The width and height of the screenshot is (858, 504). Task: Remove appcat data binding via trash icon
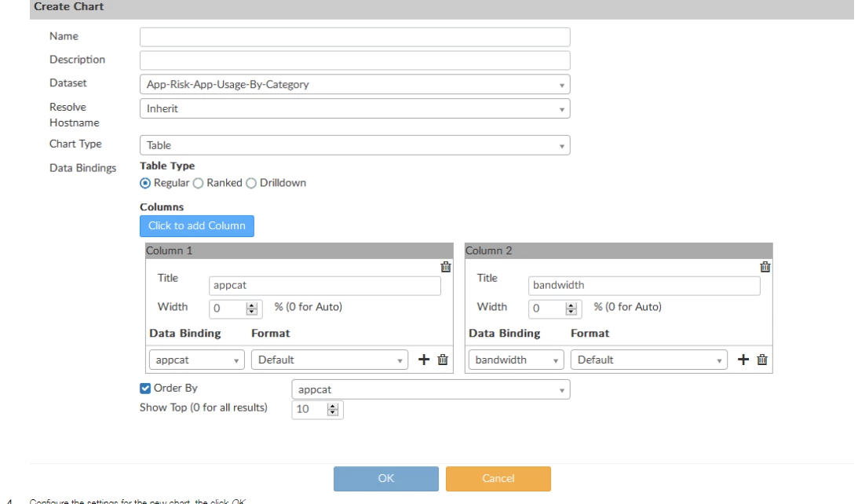coord(443,360)
